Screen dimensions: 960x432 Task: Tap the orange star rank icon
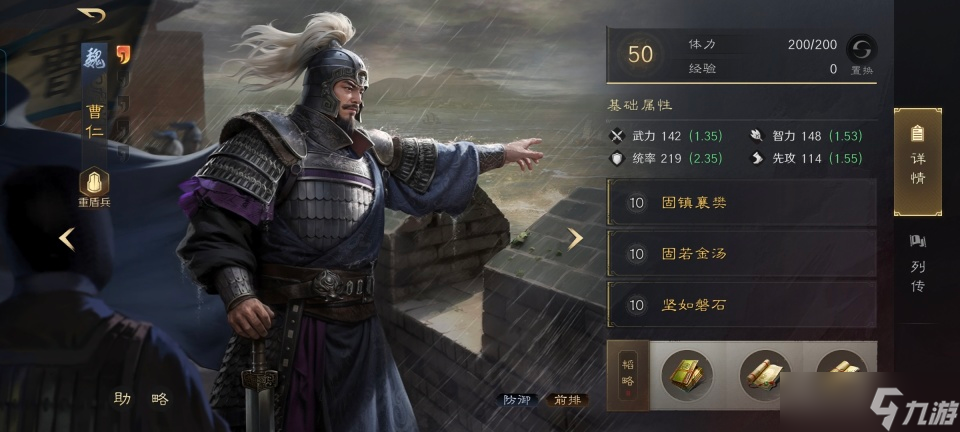(124, 55)
